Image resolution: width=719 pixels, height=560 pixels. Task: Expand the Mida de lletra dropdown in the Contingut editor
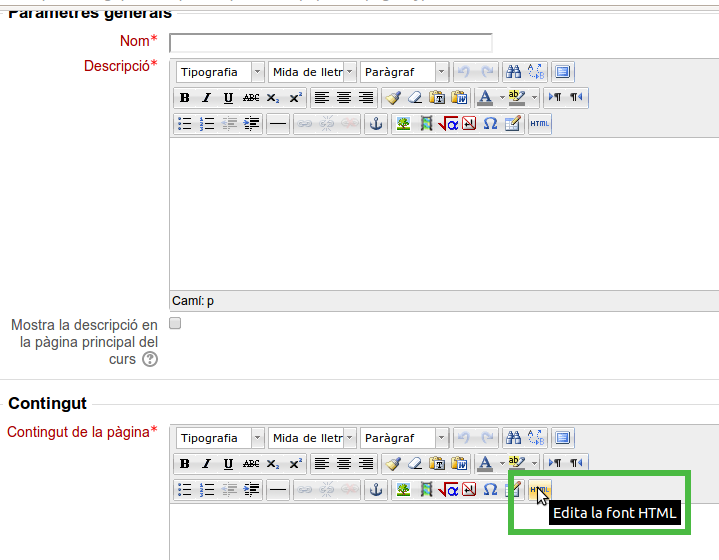point(312,438)
